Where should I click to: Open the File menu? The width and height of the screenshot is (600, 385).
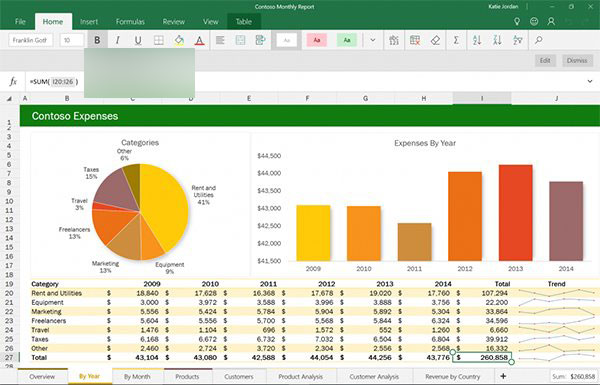pos(20,22)
